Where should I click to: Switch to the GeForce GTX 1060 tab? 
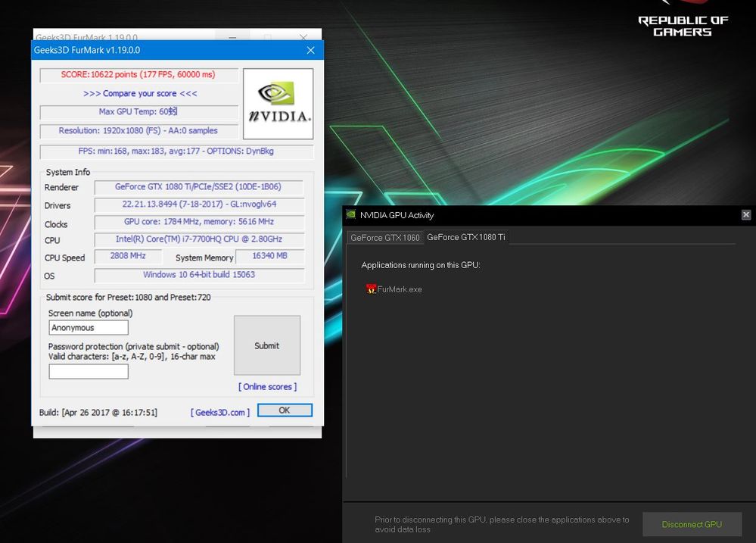coord(384,238)
